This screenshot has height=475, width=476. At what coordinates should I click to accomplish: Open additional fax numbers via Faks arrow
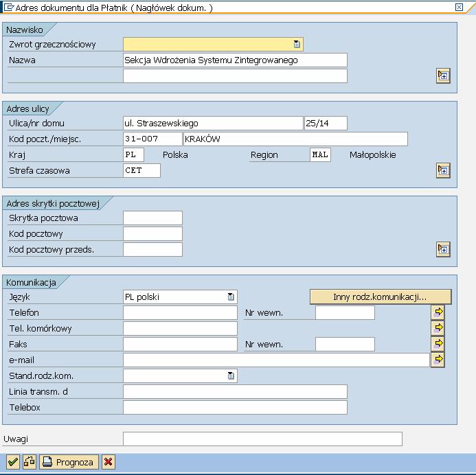[x=438, y=344]
